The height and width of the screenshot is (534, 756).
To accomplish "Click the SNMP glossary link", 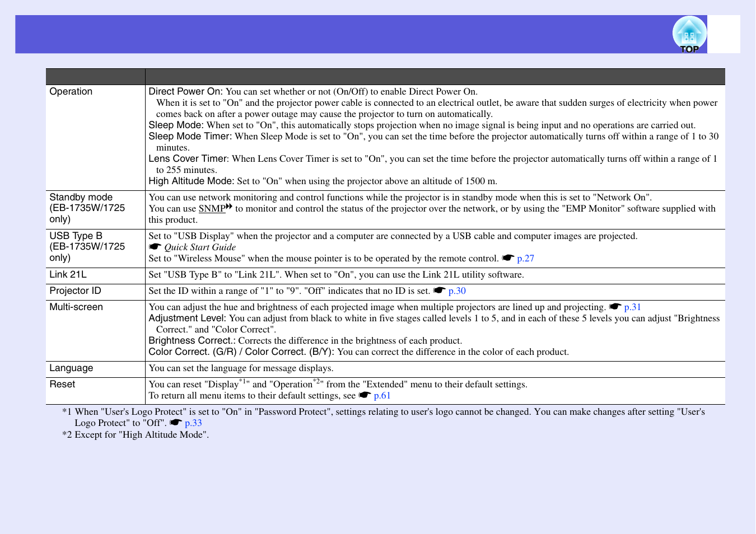I will pyautogui.click(x=212, y=209).
